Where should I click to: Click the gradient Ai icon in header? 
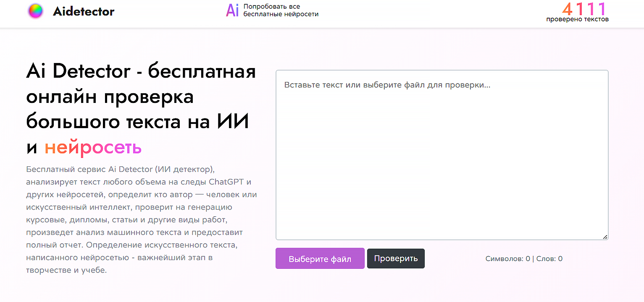tap(232, 10)
